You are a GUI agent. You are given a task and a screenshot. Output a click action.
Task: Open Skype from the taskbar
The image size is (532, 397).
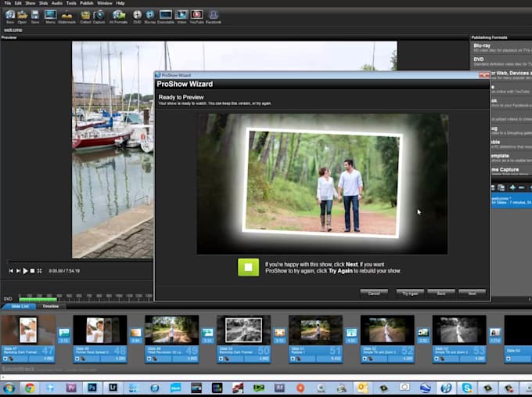tap(467, 388)
